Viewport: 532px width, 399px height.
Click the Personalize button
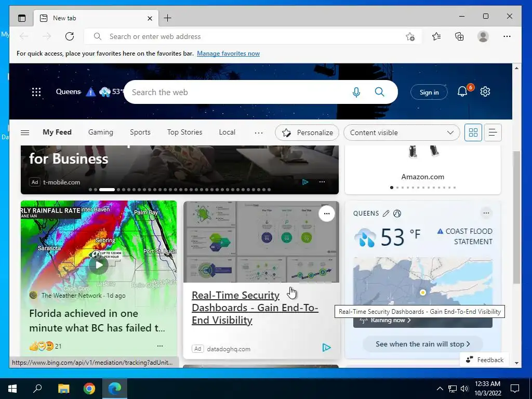(x=307, y=132)
